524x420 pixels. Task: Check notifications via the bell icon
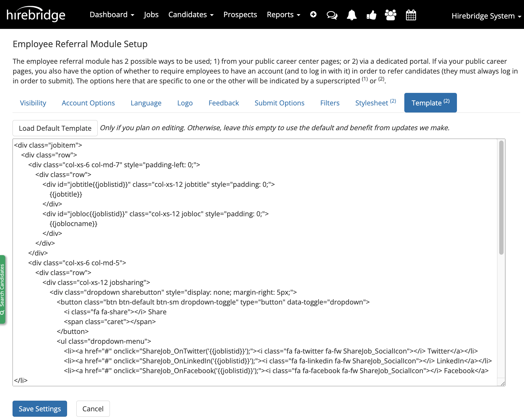coord(351,15)
